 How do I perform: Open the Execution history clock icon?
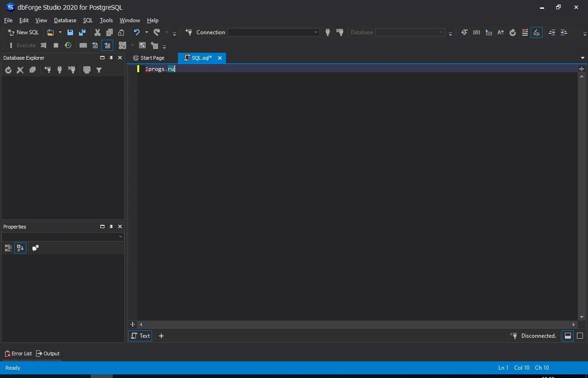[68, 45]
